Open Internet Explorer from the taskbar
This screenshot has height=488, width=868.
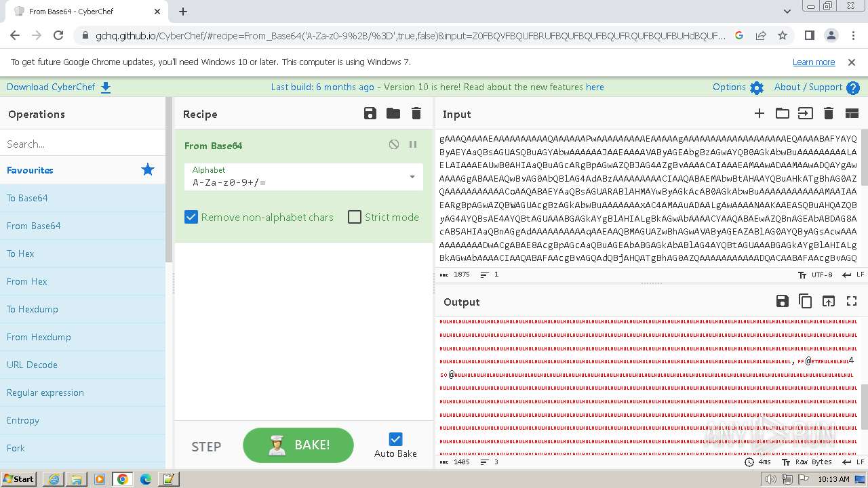pyautogui.click(x=54, y=479)
